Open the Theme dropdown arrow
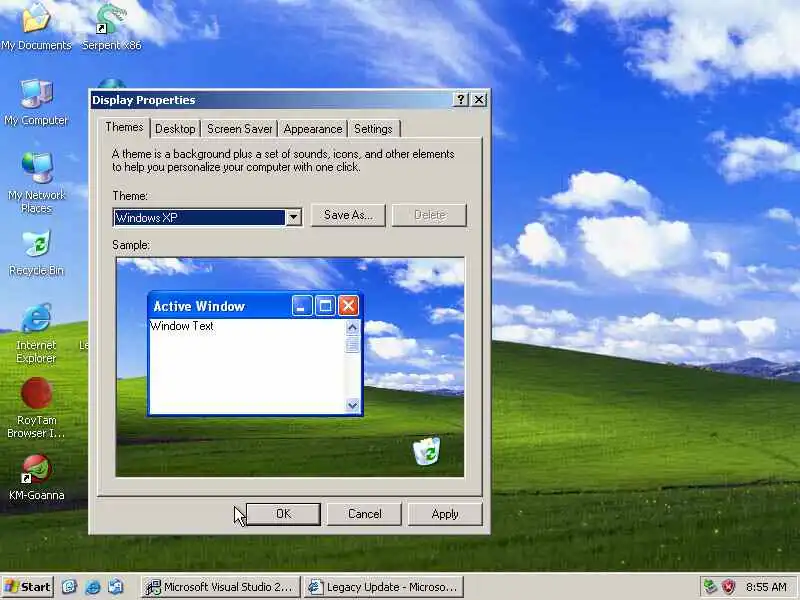This screenshot has width=800, height=600. 293,218
